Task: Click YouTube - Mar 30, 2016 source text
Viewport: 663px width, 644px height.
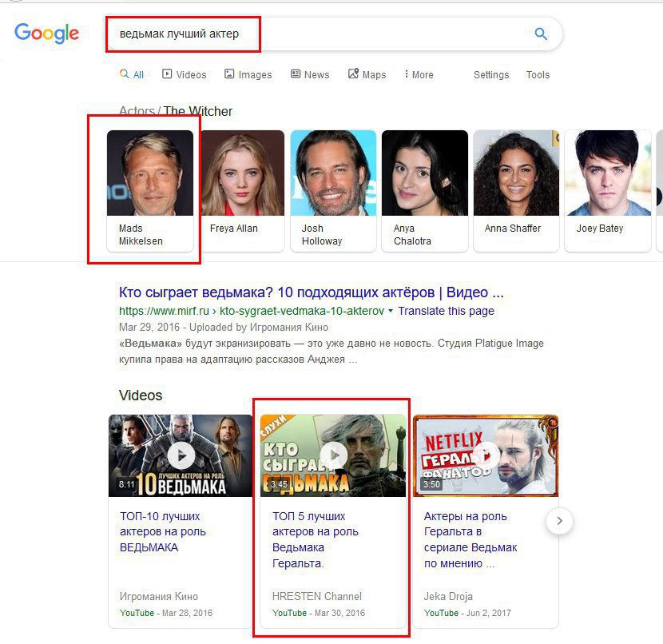Action: tap(319, 613)
